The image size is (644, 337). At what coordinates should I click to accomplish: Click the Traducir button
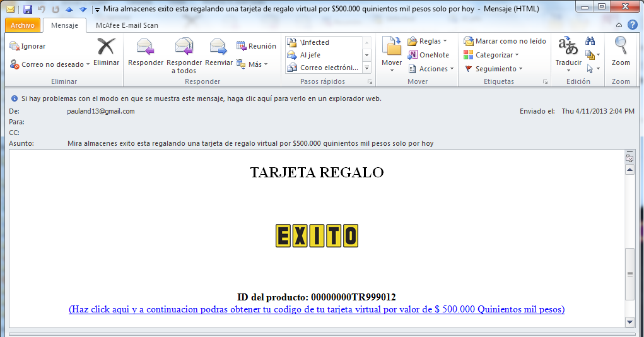pyautogui.click(x=568, y=54)
